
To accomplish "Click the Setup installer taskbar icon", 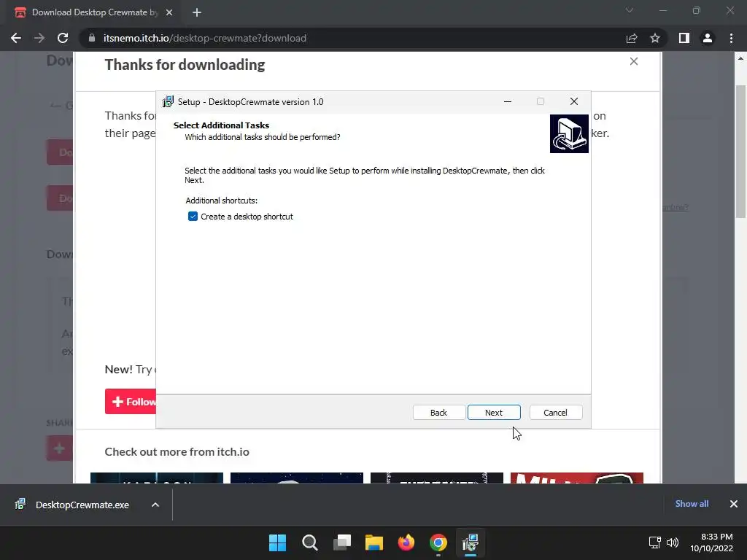I will (x=471, y=542).
